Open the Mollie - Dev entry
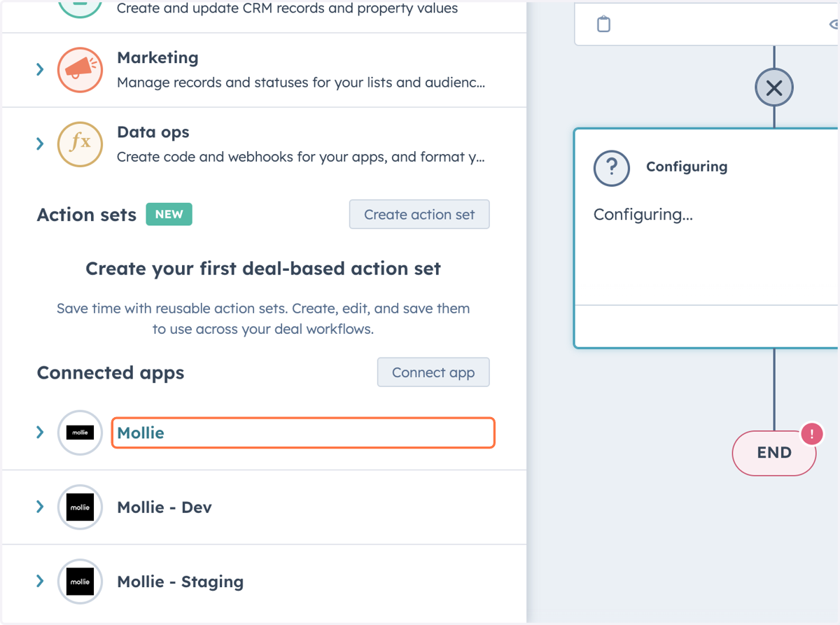Image resolution: width=840 pixels, height=625 pixels. click(x=164, y=507)
